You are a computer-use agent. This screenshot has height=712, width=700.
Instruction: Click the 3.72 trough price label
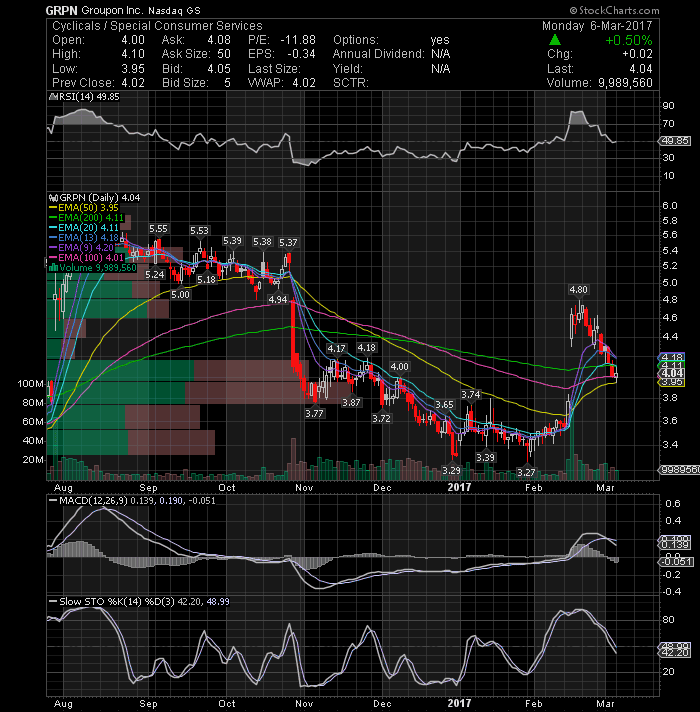coord(381,418)
